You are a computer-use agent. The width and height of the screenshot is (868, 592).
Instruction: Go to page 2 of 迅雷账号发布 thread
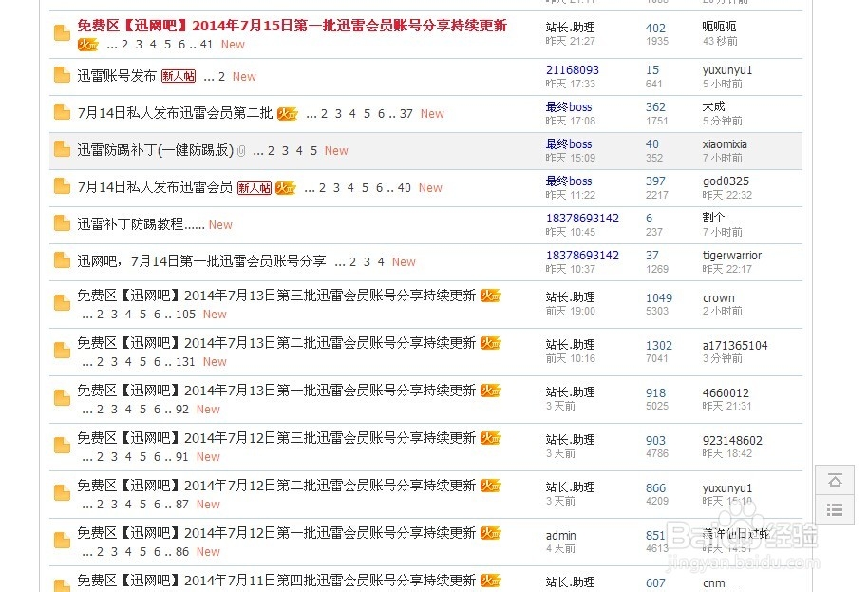click(221, 76)
